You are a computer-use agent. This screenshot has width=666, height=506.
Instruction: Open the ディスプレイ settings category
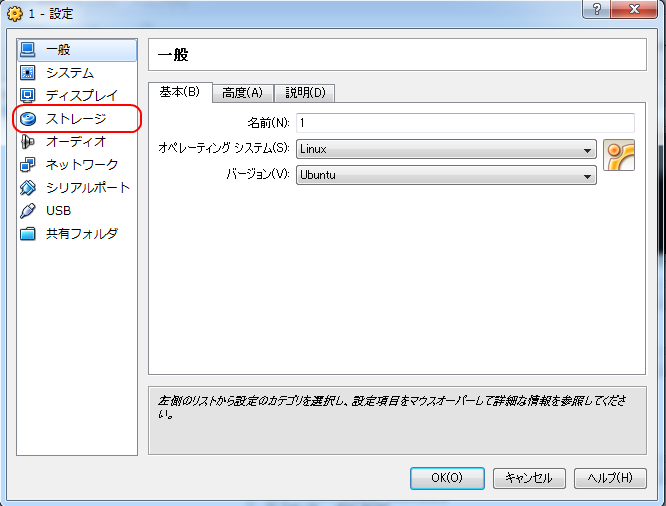point(77,96)
